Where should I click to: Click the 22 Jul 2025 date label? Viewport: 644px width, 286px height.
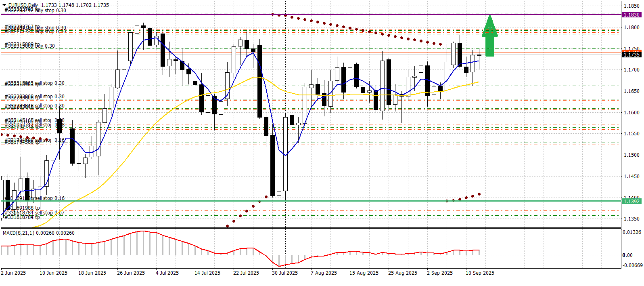(246, 273)
